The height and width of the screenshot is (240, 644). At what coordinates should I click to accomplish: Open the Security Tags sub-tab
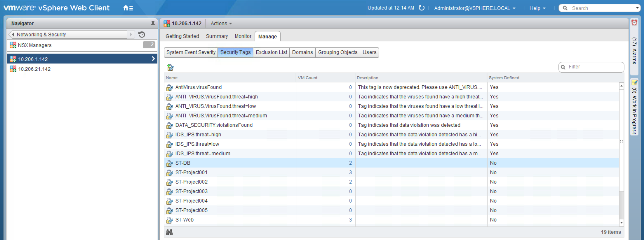point(235,52)
